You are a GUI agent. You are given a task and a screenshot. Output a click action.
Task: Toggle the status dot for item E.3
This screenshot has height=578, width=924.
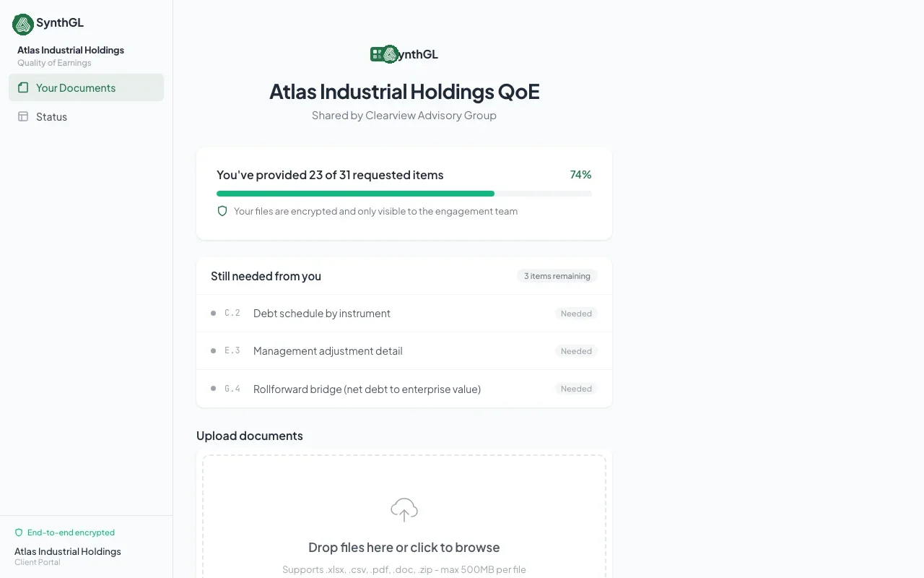(212, 350)
